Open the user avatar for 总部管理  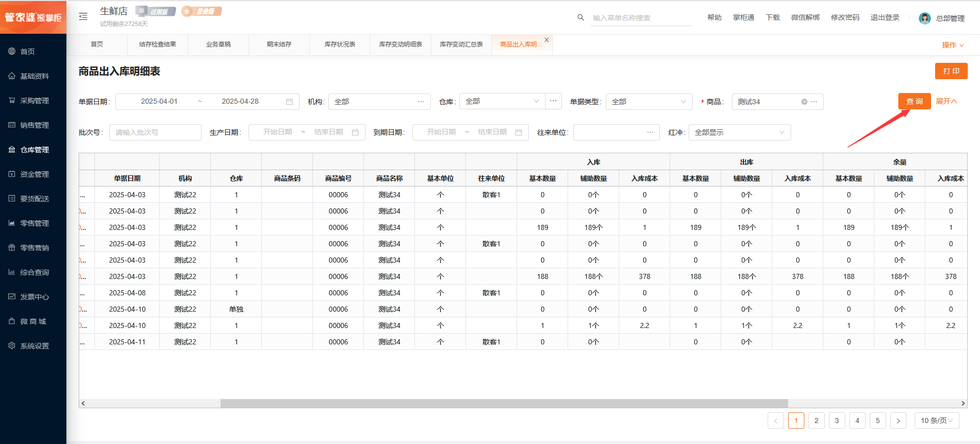[x=924, y=18]
